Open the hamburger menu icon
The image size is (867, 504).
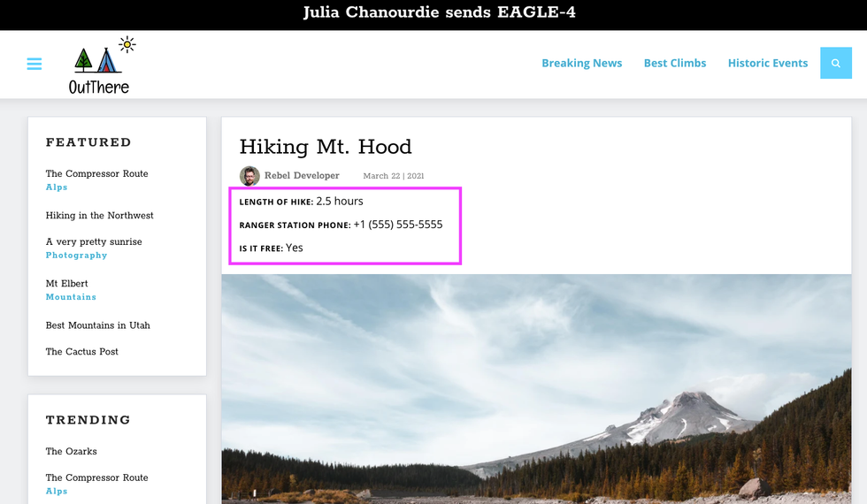[x=35, y=64]
